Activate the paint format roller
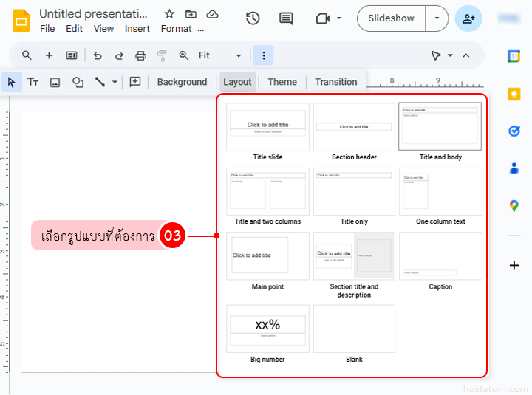Image resolution: width=532 pixels, height=395 pixels. coord(162,55)
